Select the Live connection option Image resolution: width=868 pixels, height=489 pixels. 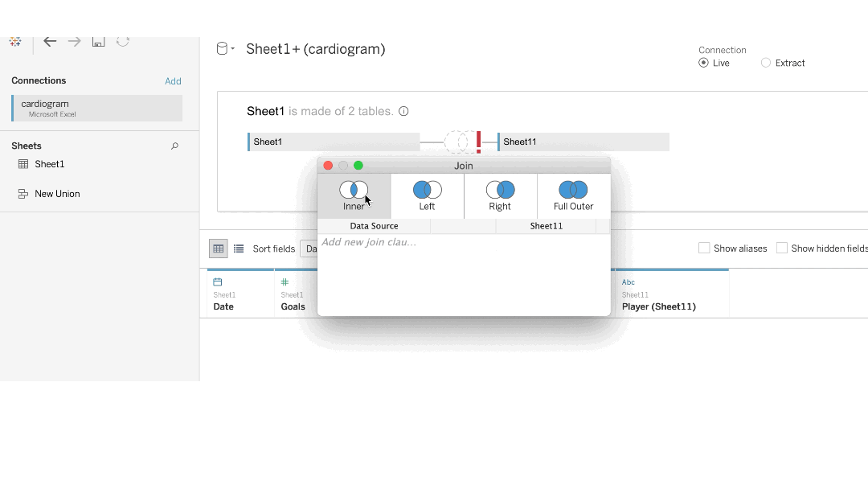pos(703,63)
